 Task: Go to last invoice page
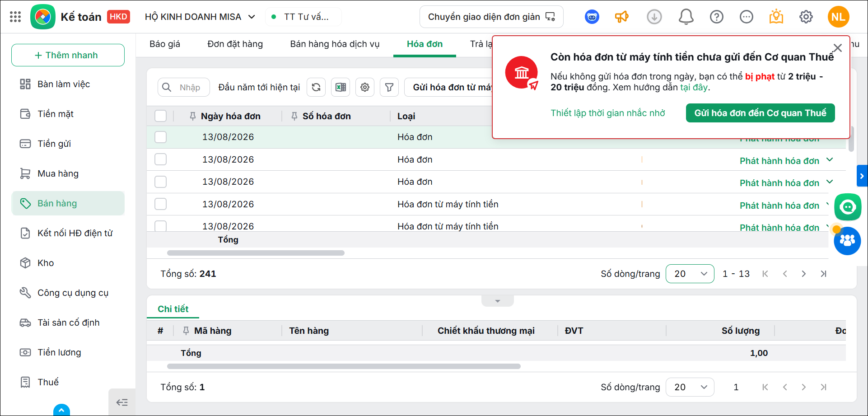824,274
